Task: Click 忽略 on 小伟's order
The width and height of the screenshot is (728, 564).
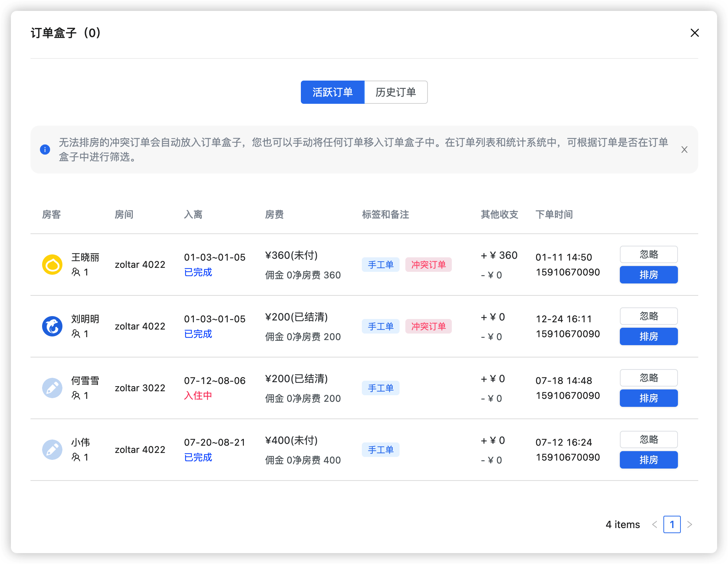Action: 649,439
